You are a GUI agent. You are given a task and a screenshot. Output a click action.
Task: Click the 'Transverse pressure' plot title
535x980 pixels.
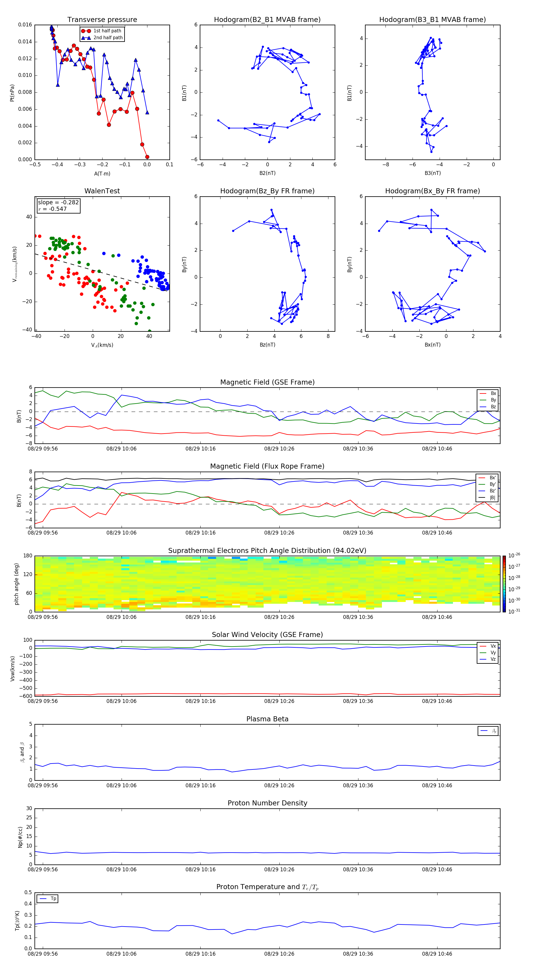pos(102,20)
